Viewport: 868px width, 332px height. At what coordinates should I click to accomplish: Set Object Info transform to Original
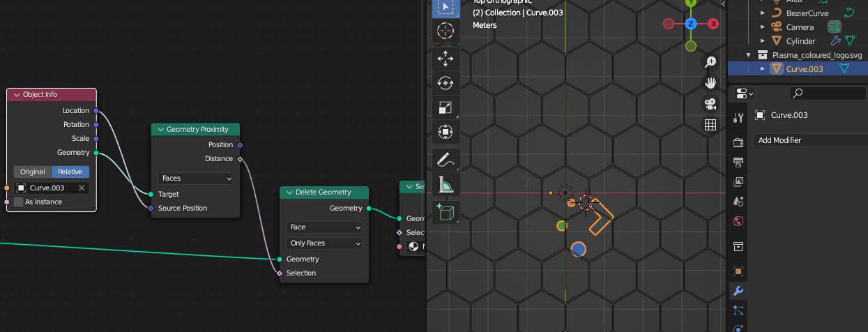(32, 172)
